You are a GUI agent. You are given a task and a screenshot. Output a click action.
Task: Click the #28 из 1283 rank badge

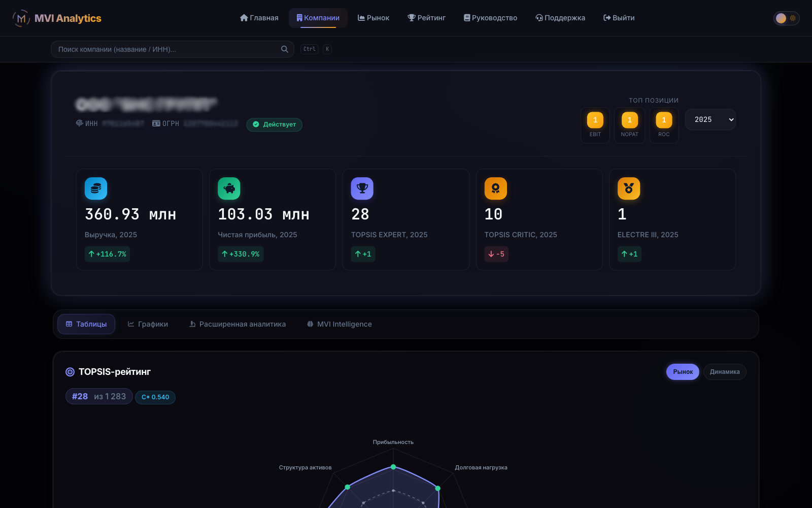pyautogui.click(x=99, y=396)
